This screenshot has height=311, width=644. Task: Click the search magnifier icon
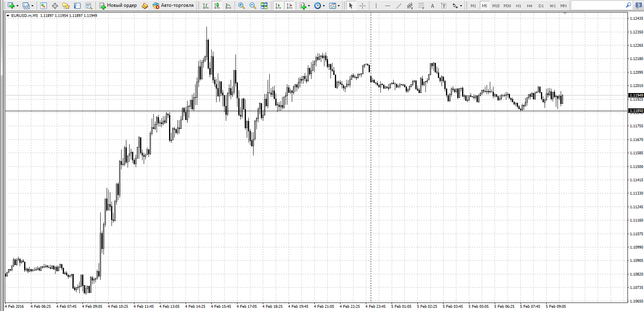[628, 5]
